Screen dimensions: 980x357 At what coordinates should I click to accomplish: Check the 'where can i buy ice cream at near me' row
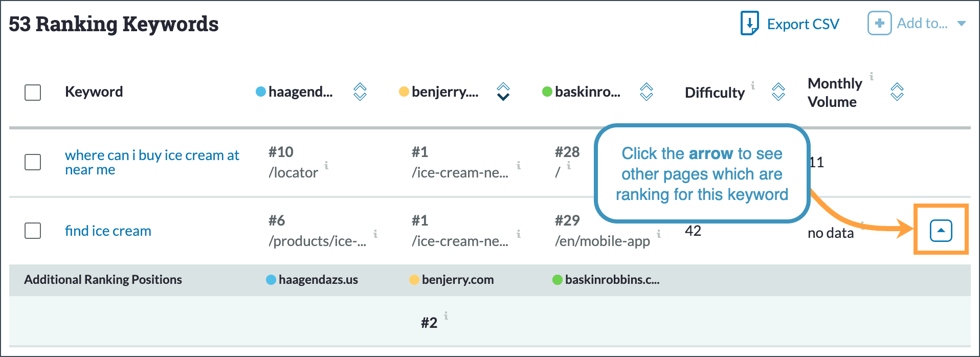click(32, 162)
